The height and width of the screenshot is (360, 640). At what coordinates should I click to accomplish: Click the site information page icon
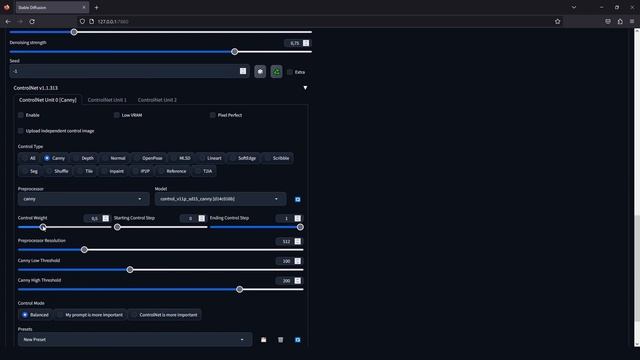tap(91, 21)
